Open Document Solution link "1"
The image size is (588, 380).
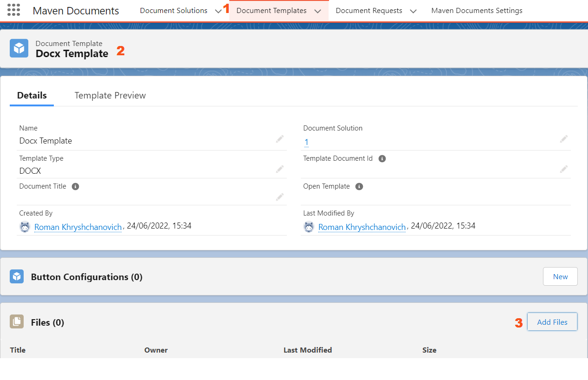click(x=306, y=142)
